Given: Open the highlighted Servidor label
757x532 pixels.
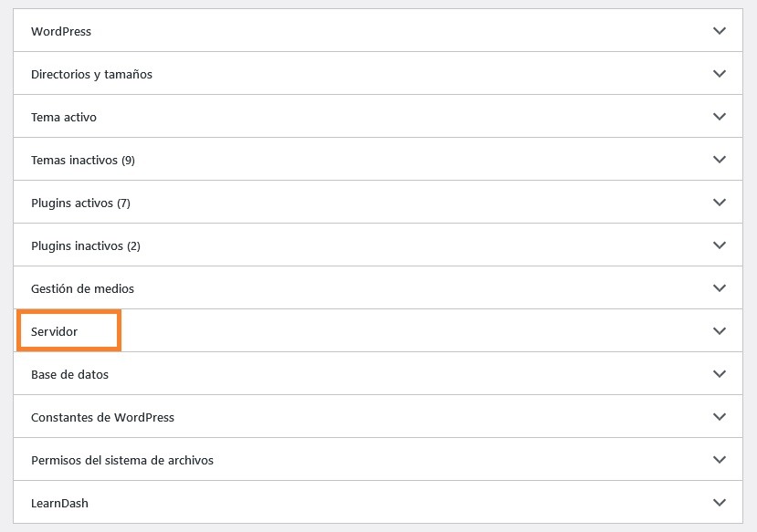Looking at the screenshot, I should coord(55,331).
